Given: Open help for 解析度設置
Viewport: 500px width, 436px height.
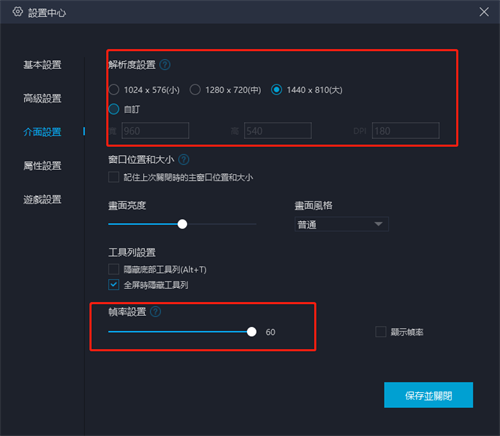Looking at the screenshot, I should pos(165,65).
